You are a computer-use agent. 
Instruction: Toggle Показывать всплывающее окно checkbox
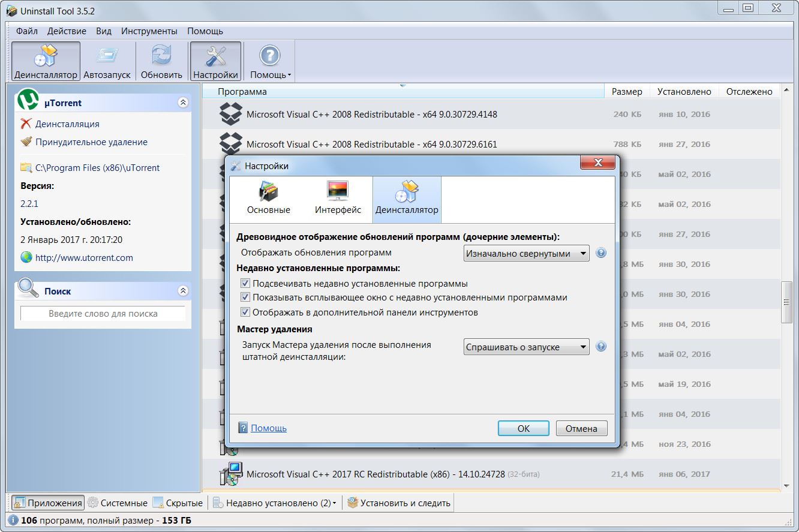point(245,297)
